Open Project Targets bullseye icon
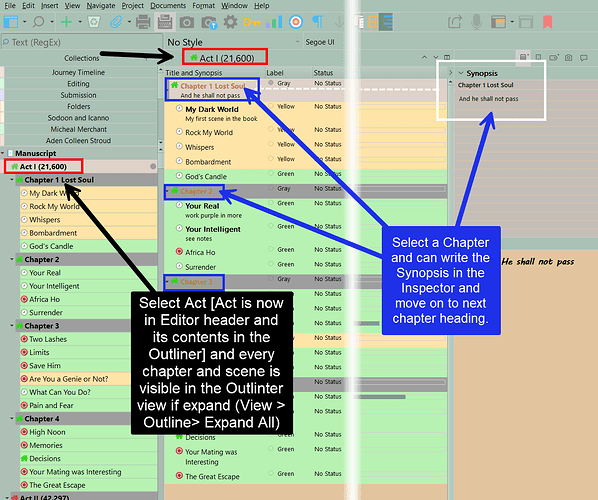 tap(296, 22)
